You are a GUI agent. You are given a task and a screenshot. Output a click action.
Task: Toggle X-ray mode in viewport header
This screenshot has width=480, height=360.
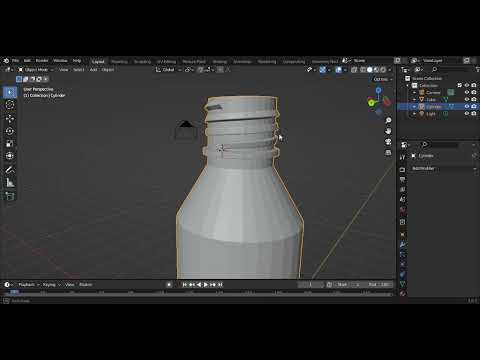point(354,70)
